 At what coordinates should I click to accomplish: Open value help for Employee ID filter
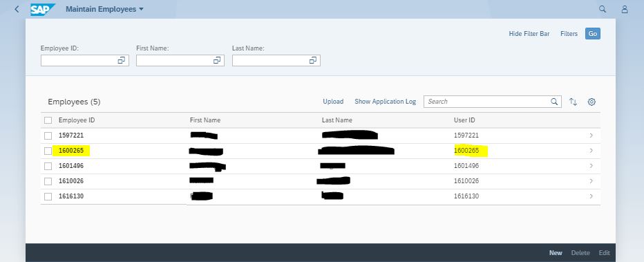point(121,60)
